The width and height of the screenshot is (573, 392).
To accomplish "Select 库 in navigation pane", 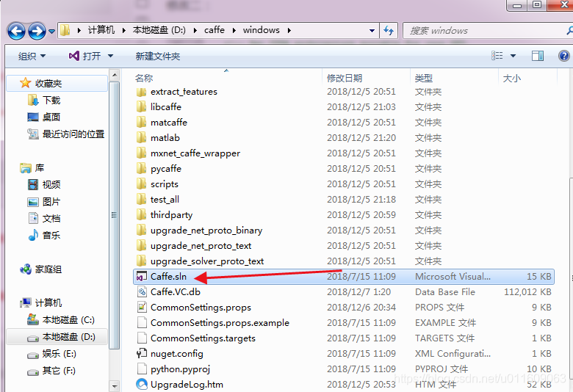I will (x=40, y=168).
